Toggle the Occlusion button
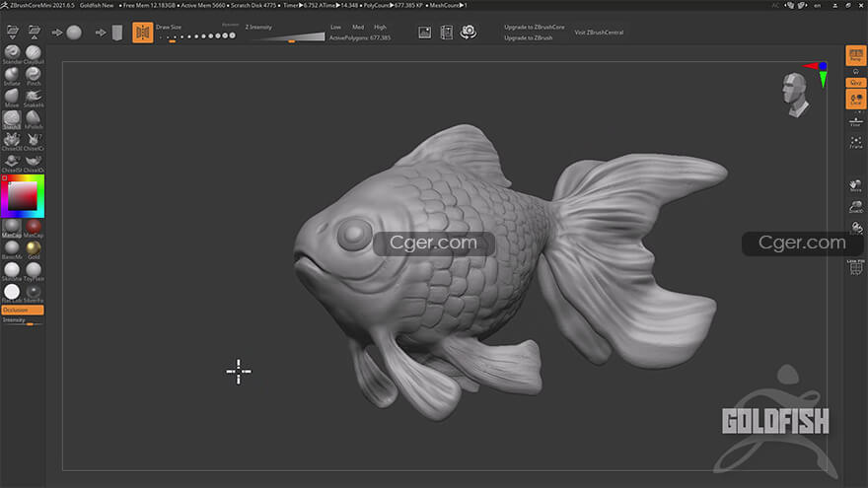This screenshot has height=488, width=868. [22, 310]
